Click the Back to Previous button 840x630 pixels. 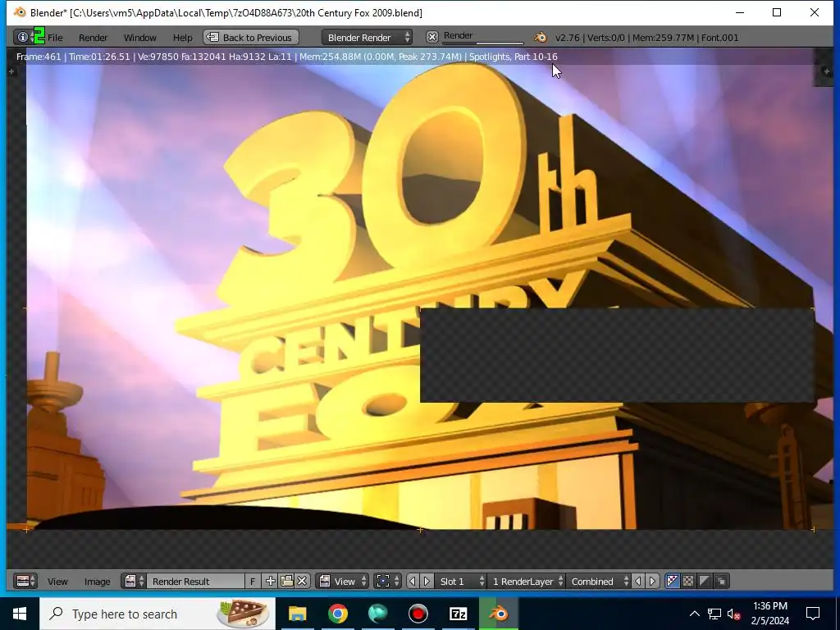tap(251, 38)
